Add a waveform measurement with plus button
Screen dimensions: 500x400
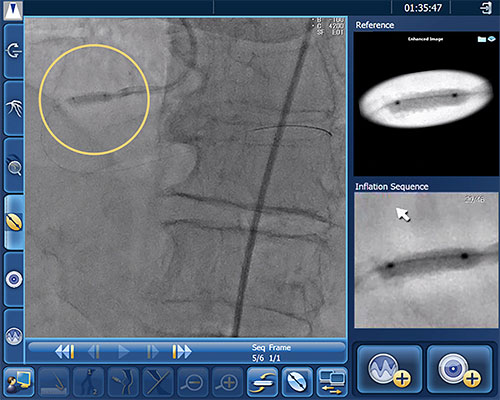(389, 369)
